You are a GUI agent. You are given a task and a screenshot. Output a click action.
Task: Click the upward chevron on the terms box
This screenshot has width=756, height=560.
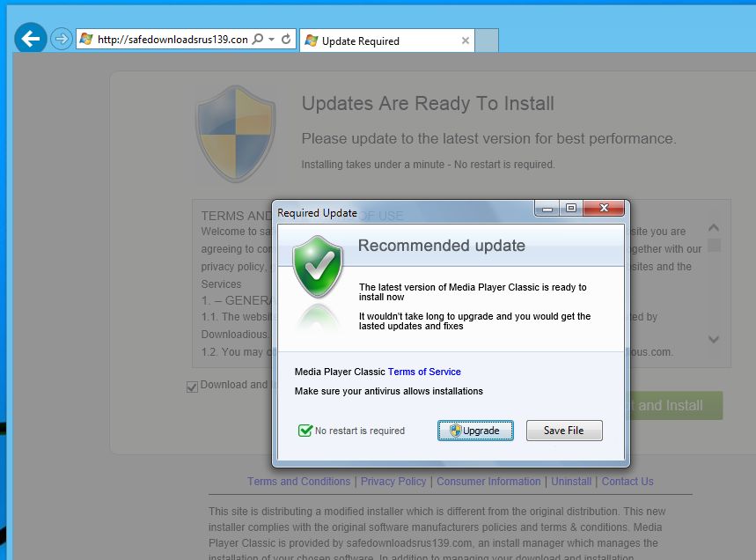tap(713, 226)
